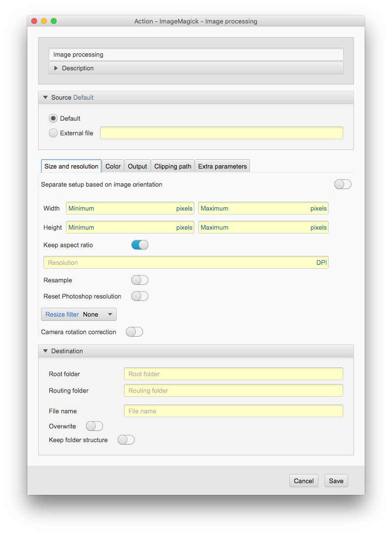Screen dimensions: 392x534
Task: Collapse the Destination section
Action: click(196, 351)
